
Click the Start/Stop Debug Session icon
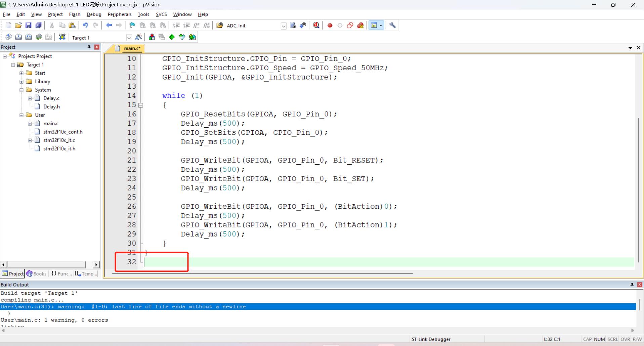pyautogui.click(x=316, y=26)
